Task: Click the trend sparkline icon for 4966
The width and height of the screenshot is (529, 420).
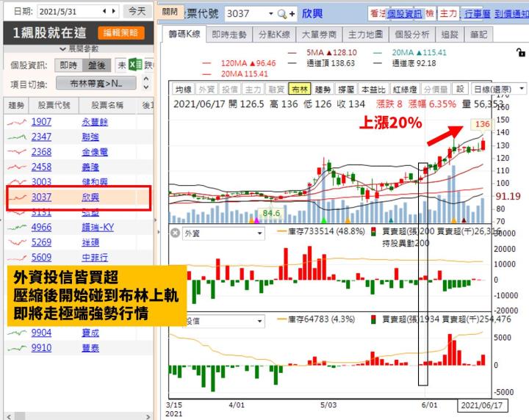Action: pos(16,228)
